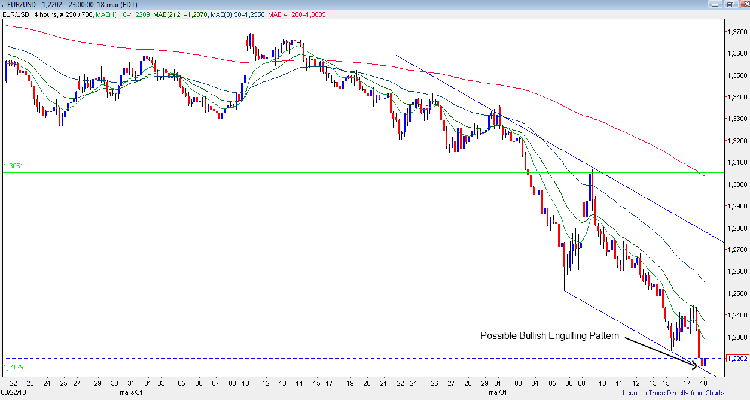The width and height of the screenshot is (750, 400).
Task: Select the red current price tag on the price axis
Action: (735, 357)
